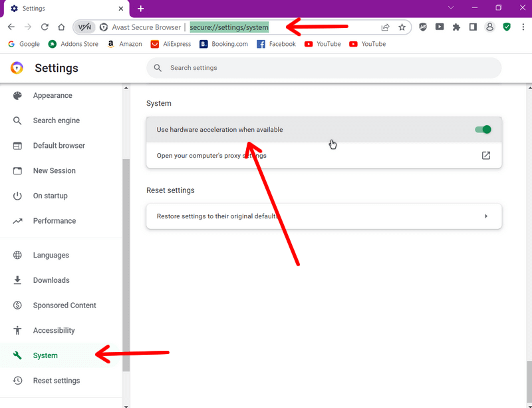Viewport: 532px width, 408px height.
Task: Click the Forward navigation arrow
Action: point(28,27)
